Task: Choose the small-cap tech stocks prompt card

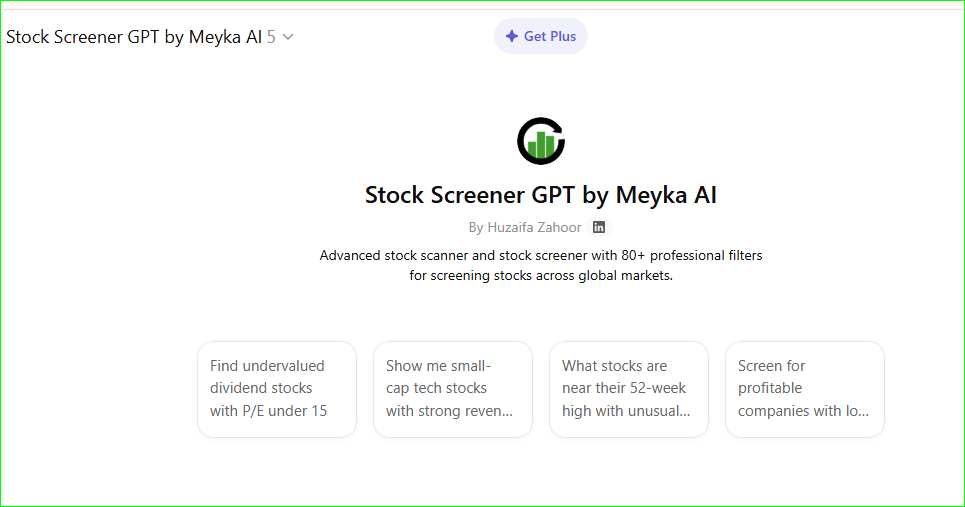Action: click(x=453, y=389)
